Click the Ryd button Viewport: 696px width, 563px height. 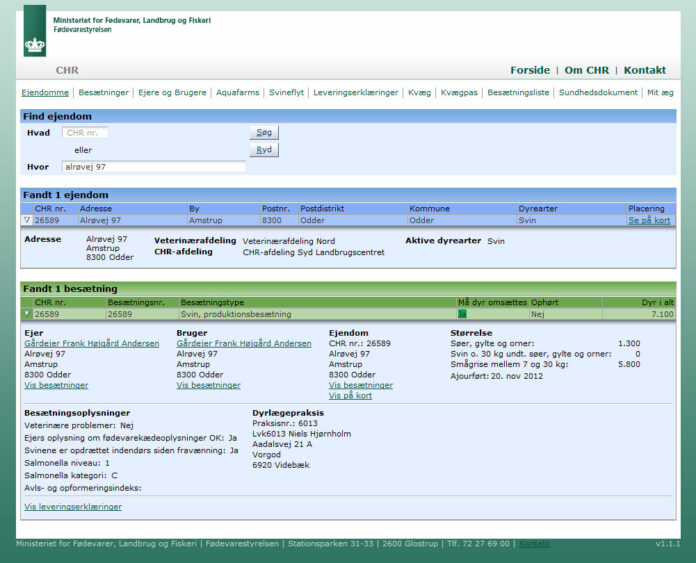pyautogui.click(x=264, y=150)
